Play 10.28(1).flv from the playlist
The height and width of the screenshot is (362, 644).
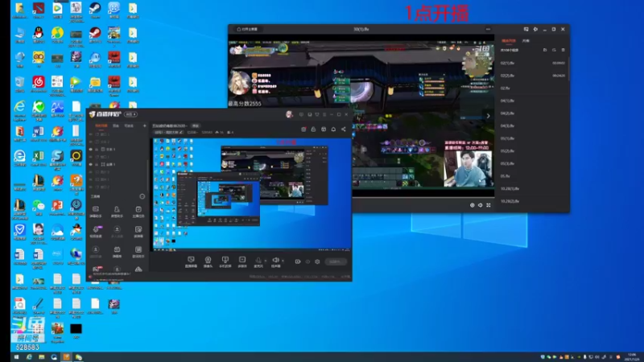pos(533,189)
